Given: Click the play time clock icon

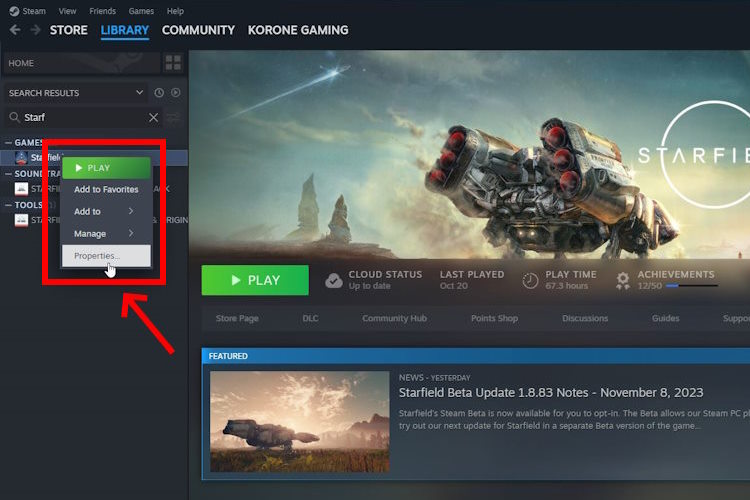Looking at the screenshot, I should tap(530, 280).
